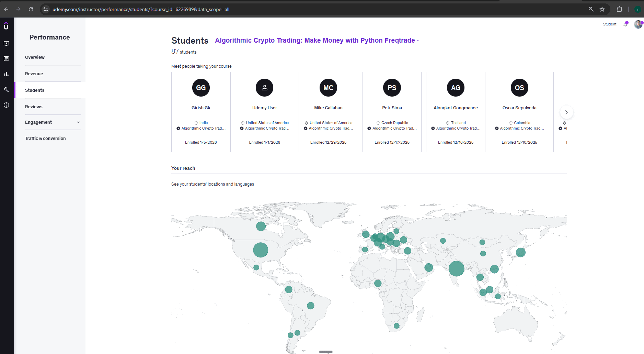This screenshot has width=644, height=354.
Task: Click the large India bubble on map
Action: pos(456,269)
